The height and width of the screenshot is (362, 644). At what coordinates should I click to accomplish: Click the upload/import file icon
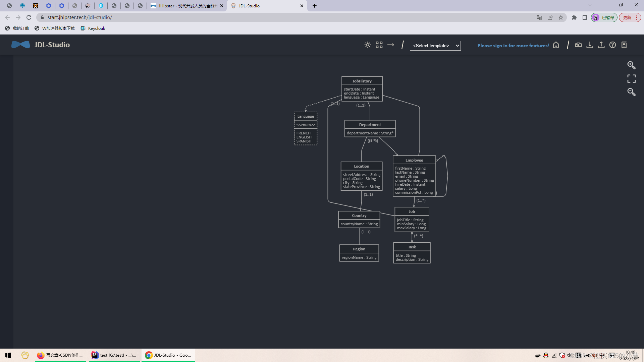pos(601,45)
